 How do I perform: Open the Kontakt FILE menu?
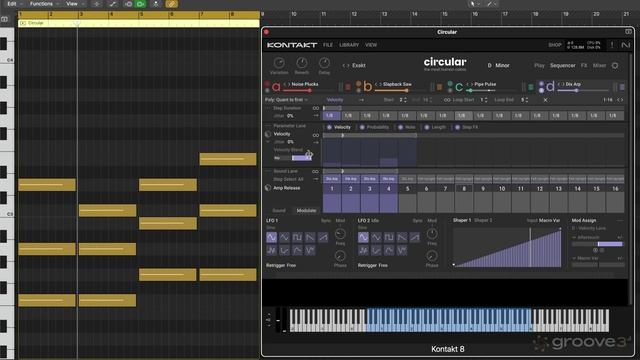pos(328,45)
